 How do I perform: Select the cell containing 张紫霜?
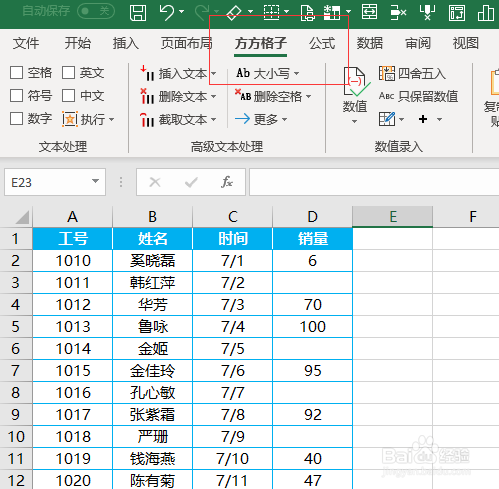pos(153,415)
